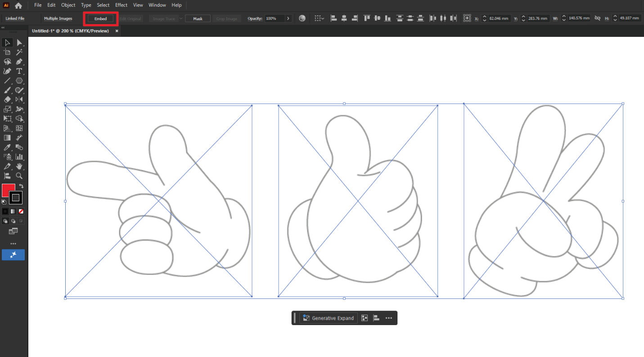Screen dimensions: 644x357
Task: Select the Column Graph tool
Action: 19,157
